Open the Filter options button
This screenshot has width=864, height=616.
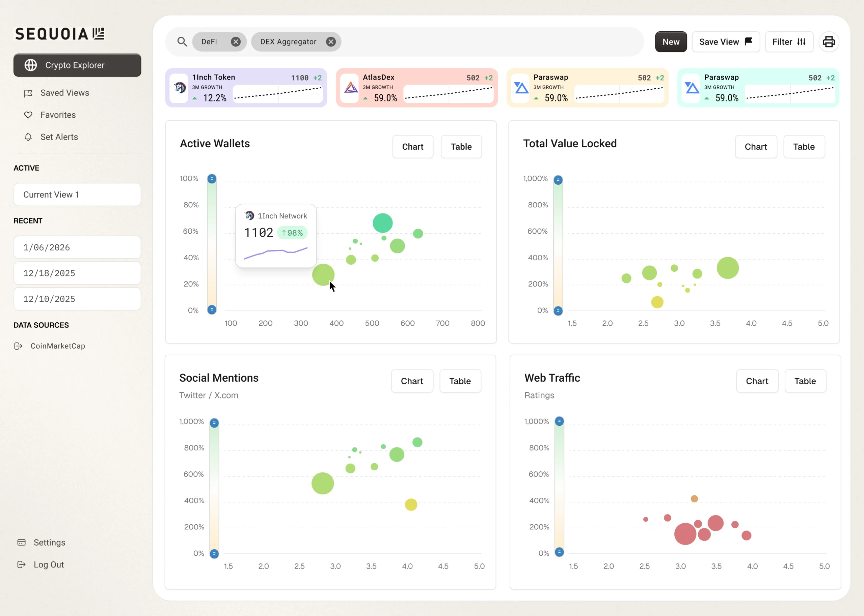tap(789, 42)
